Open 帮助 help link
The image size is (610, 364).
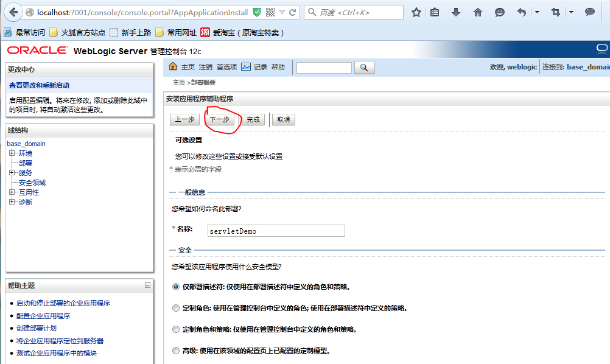[278, 67]
